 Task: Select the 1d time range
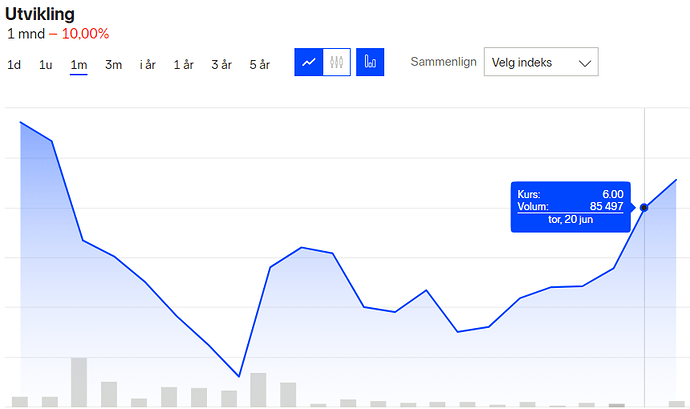[14, 65]
